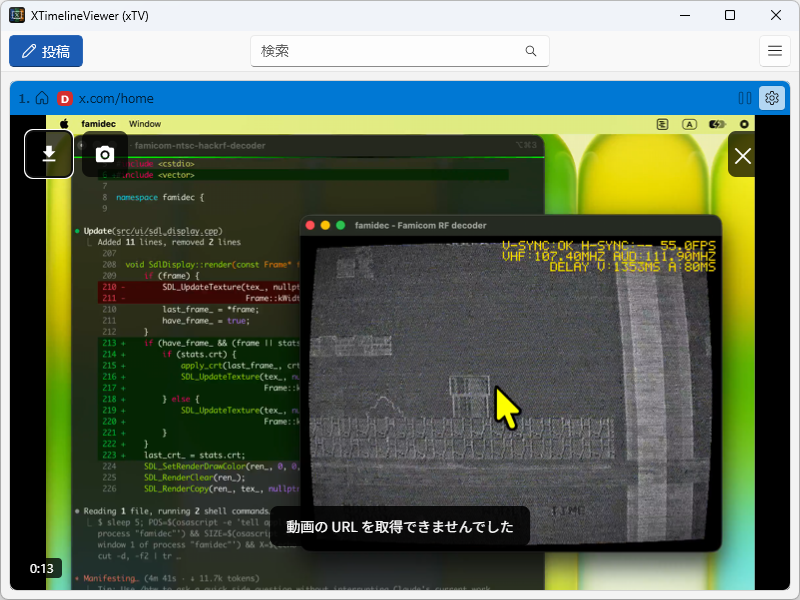800x600 pixels.
Task: Click the menu bar icon left of A
Action: 662,124
